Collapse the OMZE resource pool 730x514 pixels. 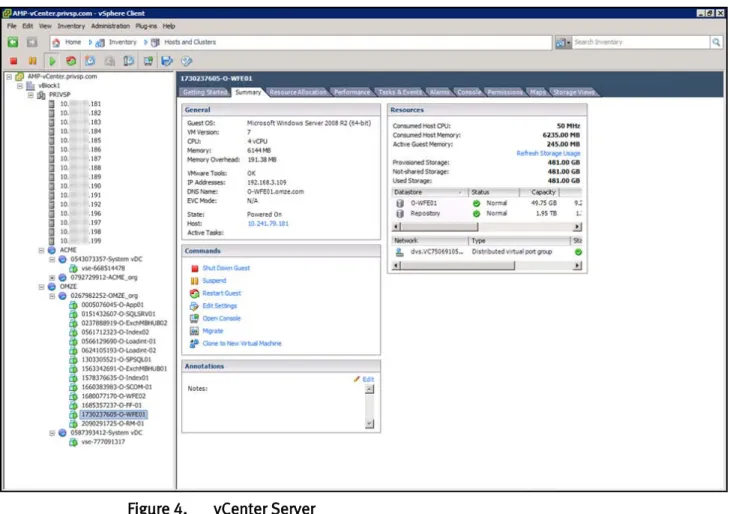coord(41,287)
